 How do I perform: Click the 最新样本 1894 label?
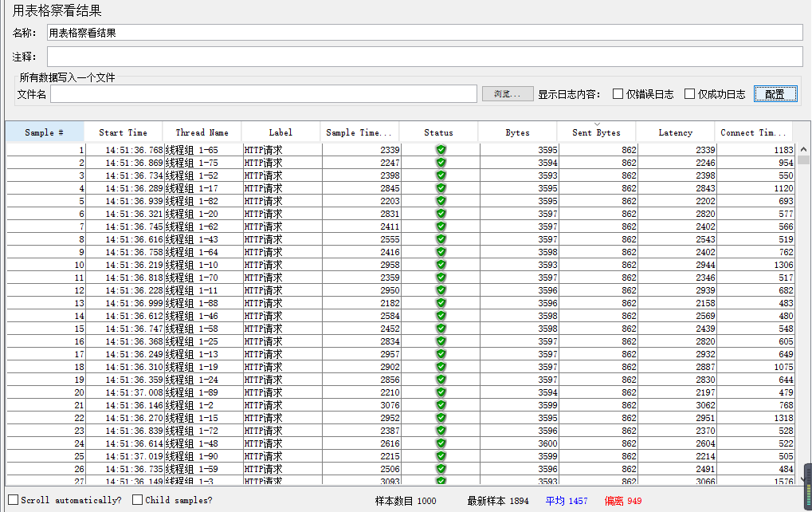click(498, 501)
